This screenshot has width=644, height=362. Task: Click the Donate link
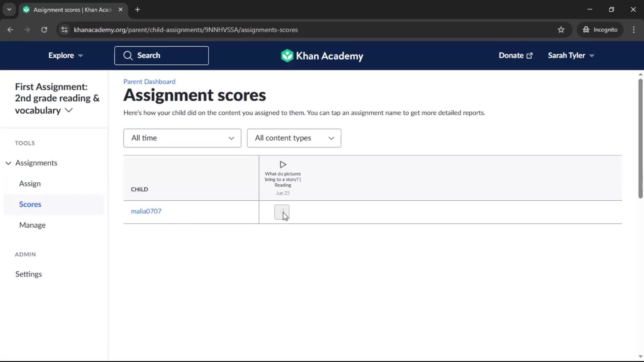click(516, 56)
